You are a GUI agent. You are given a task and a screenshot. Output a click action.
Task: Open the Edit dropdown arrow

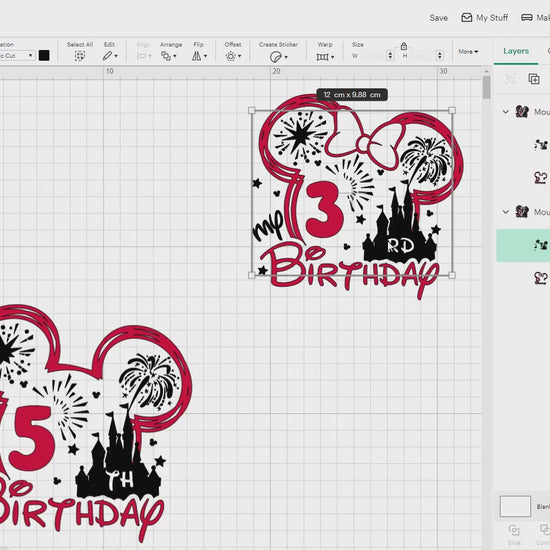tap(116, 56)
